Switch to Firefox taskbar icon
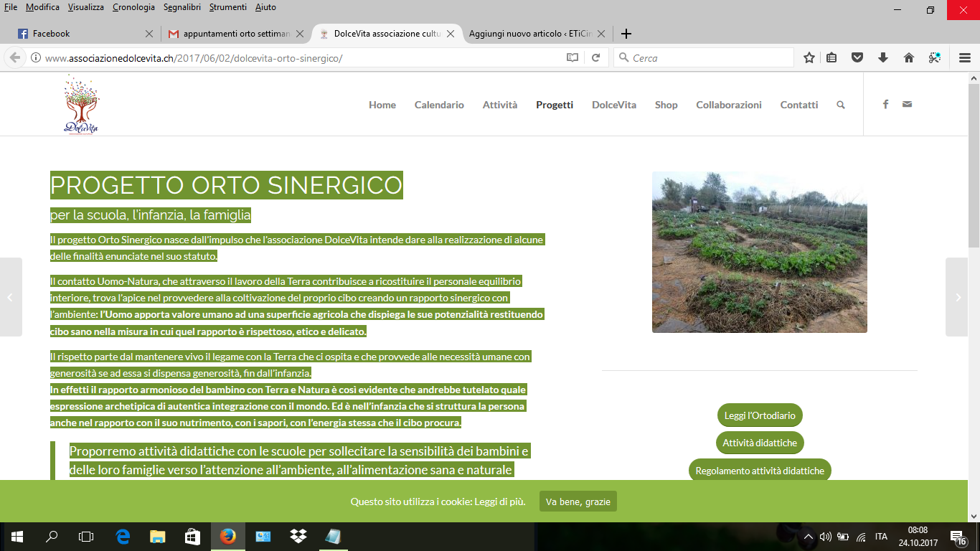Screen dimensions: 980x551 (227, 537)
